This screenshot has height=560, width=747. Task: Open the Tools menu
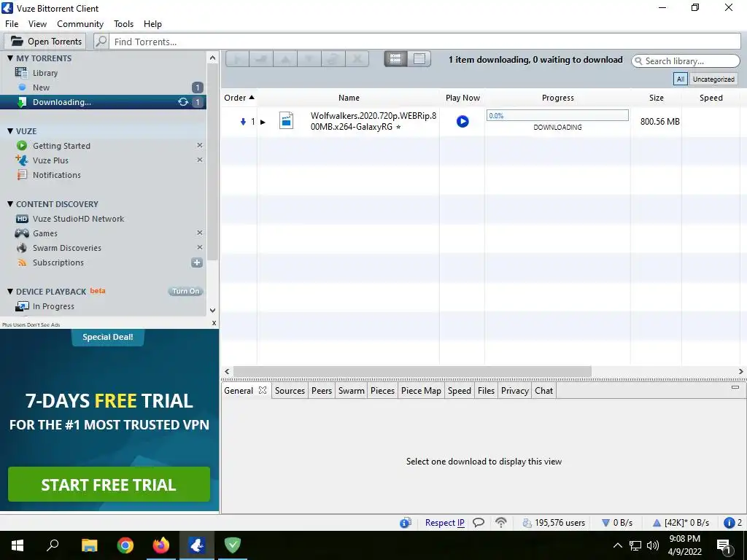click(x=123, y=24)
